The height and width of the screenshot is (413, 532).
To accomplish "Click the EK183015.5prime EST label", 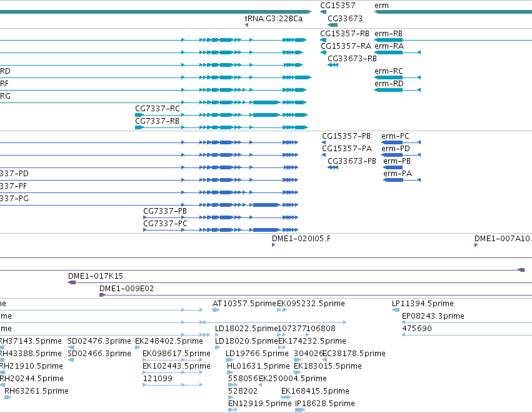I will click(x=328, y=366).
